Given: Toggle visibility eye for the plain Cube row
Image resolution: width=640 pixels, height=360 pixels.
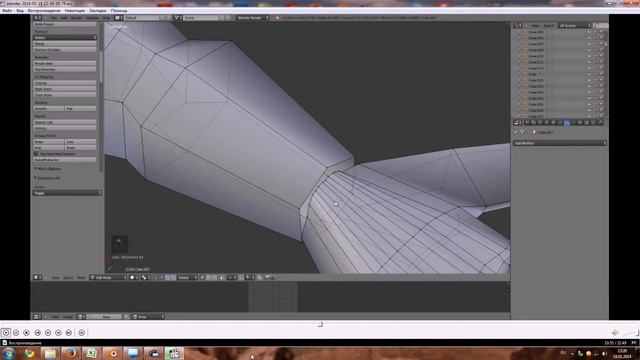Looking at the screenshot, I should point(589,74).
